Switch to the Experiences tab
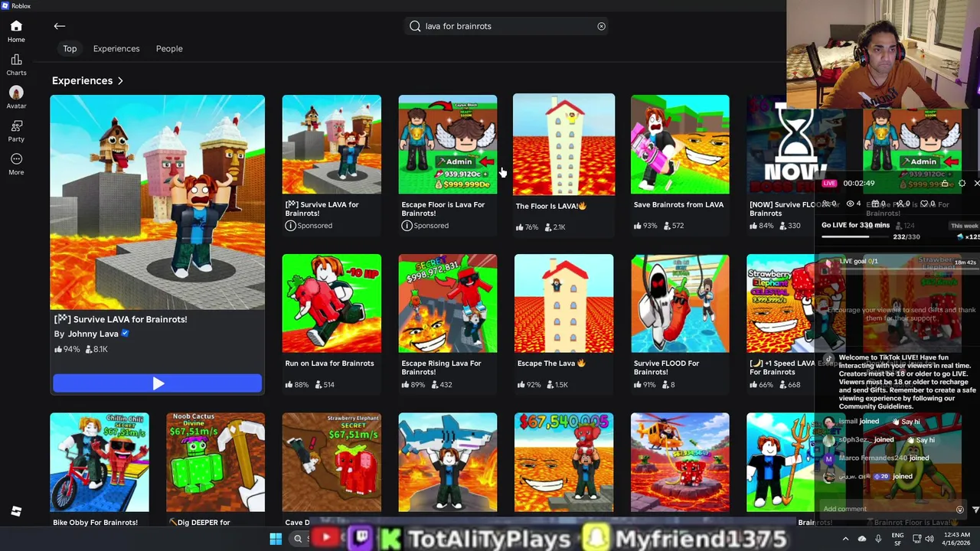This screenshot has width=980, height=551. point(116,48)
